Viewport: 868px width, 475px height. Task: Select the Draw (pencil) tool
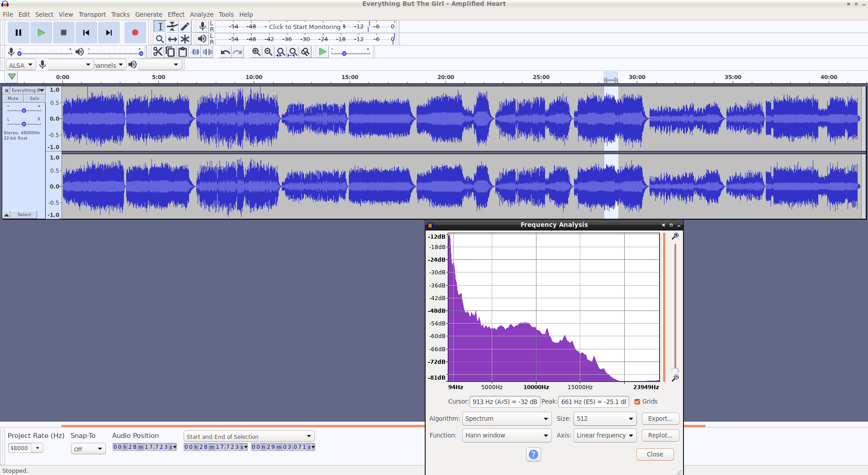pos(185,27)
